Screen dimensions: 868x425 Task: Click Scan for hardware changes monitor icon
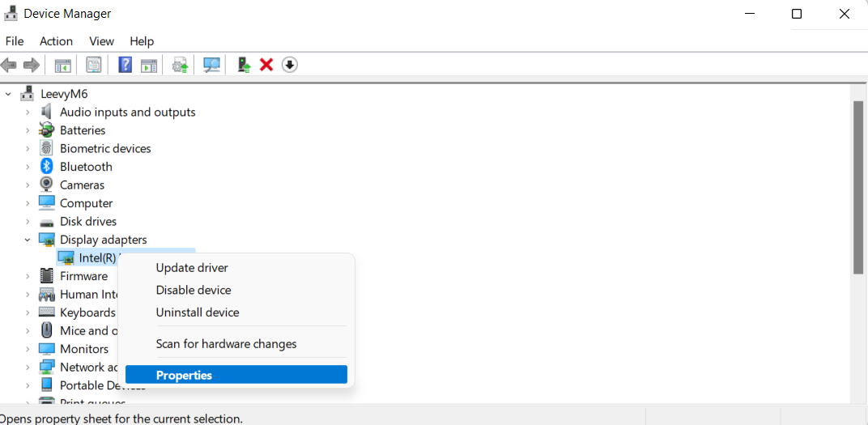point(211,66)
